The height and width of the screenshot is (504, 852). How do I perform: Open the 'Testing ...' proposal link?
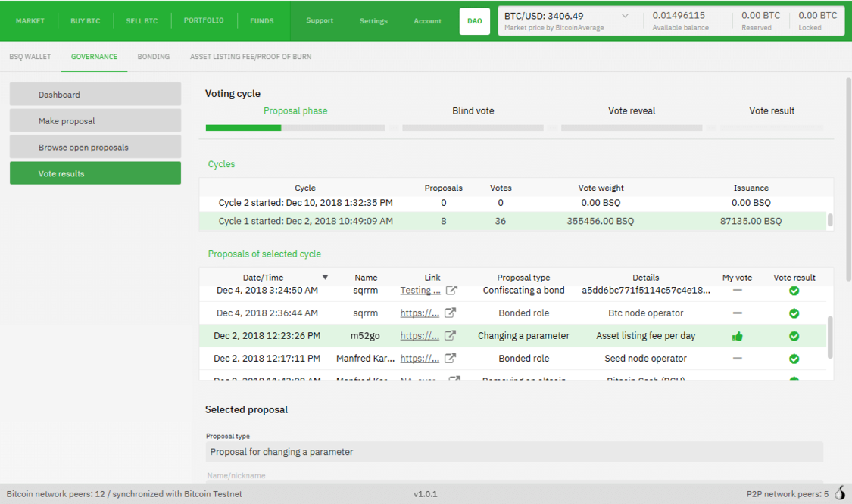click(x=420, y=291)
